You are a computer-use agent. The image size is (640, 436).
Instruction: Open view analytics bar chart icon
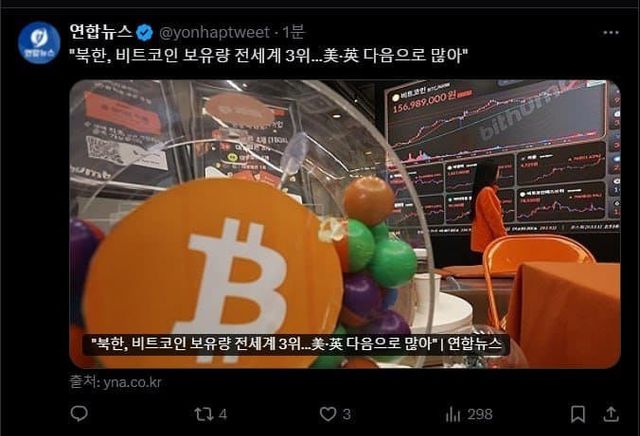453,415
